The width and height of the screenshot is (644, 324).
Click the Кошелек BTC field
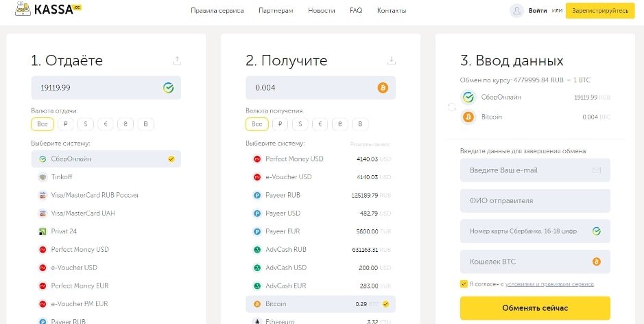click(x=535, y=262)
